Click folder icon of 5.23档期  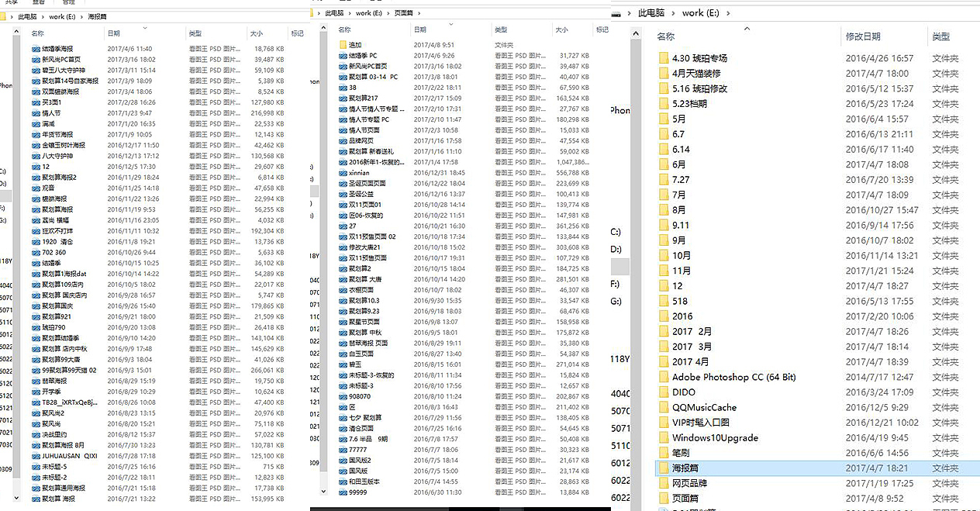point(663,104)
